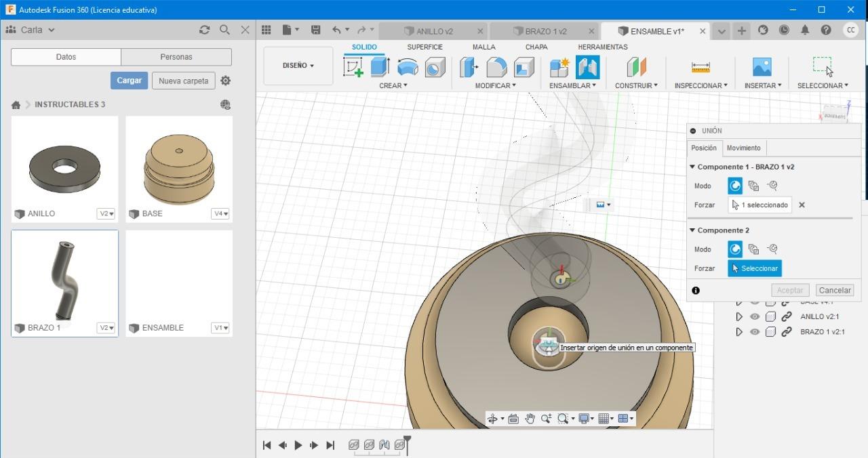Open the Movimiento tab in UNIÓN dialog
This screenshot has height=458, width=868.
click(744, 148)
